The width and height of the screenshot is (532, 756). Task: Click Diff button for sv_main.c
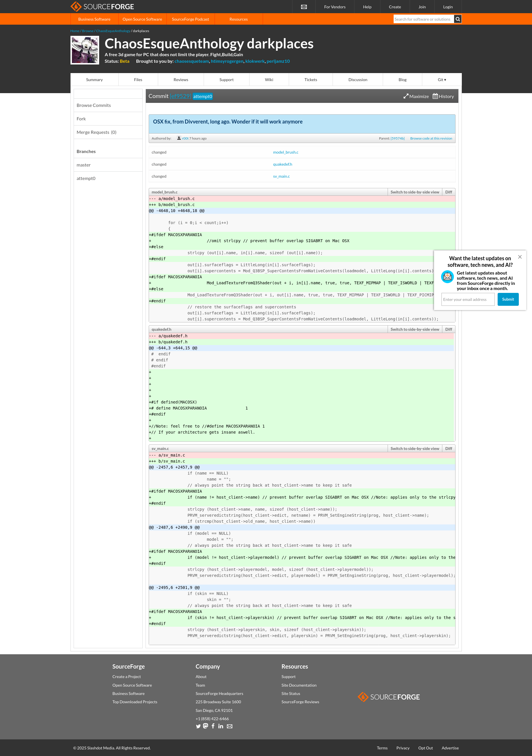tap(449, 448)
